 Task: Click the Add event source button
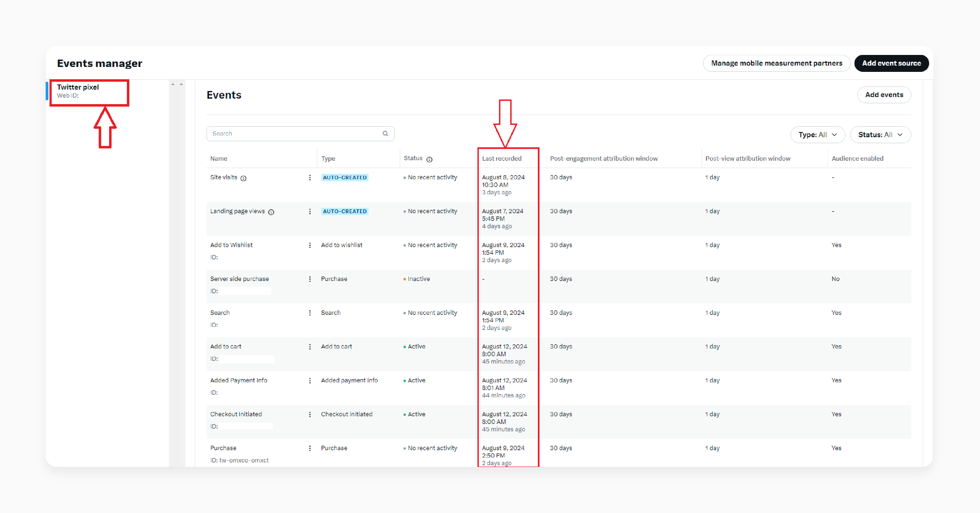click(891, 63)
